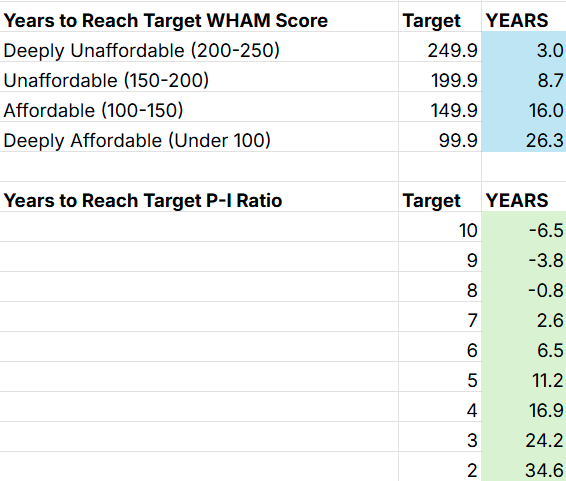The width and height of the screenshot is (566, 481).
Task: Select the 'Deeply Unaffordable (200-250)' cell
Action: (199, 47)
